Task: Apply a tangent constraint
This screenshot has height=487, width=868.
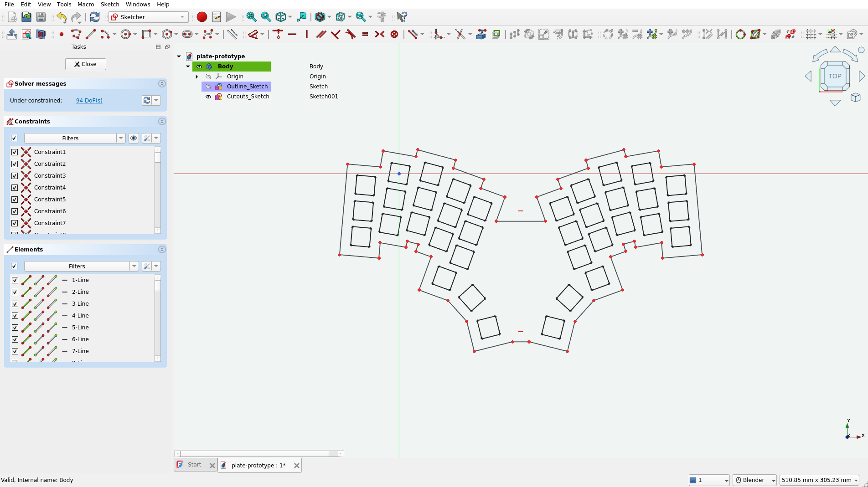Action: click(350, 34)
